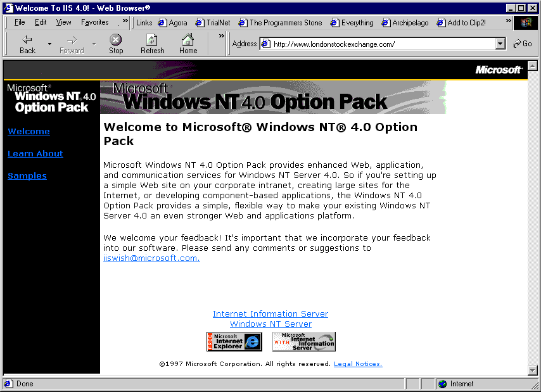Go to the Home page button
Screen dimensions: 541x392
[188, 44]
